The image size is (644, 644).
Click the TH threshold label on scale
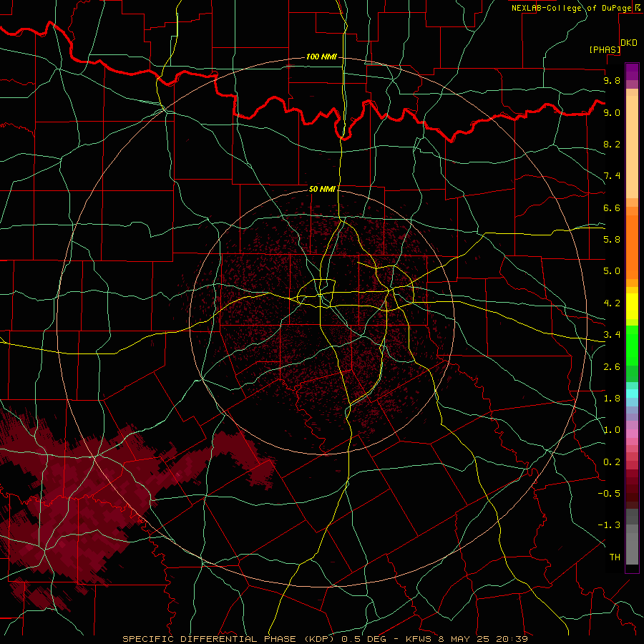pos(615,557)
